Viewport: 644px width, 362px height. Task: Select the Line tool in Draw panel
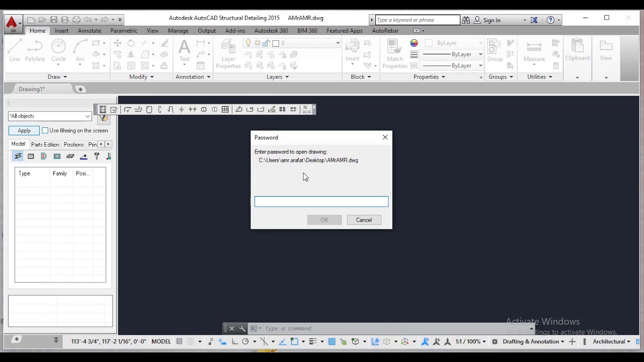pos(15,51)
